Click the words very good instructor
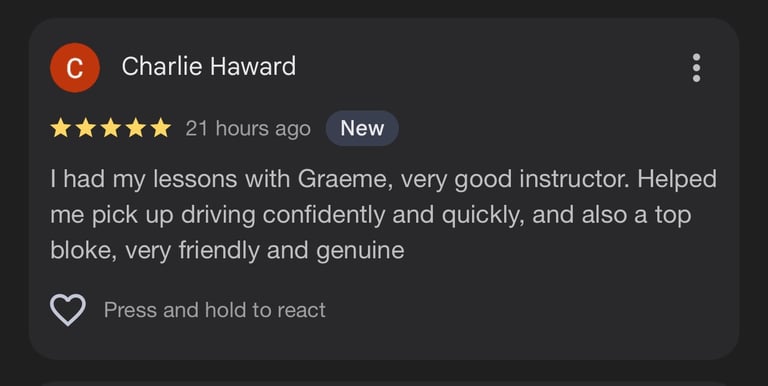The width and height of the screenshot is (768, 386). coord(514,179)
